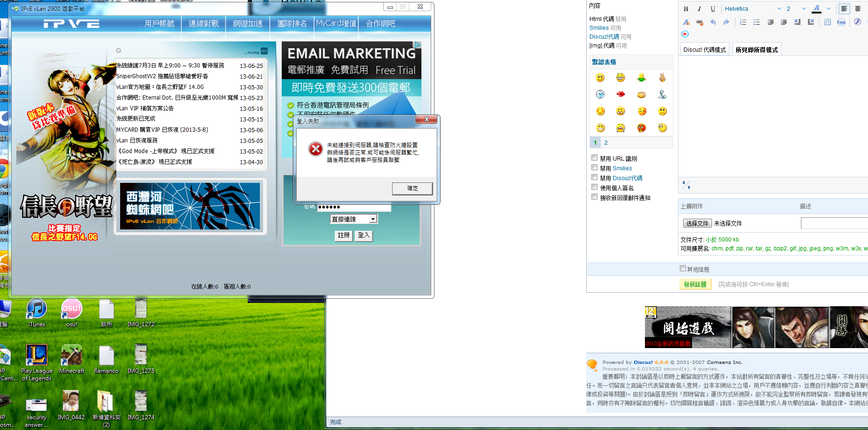This screenshot has height=430, width=868.
Task: Open 合作網吧 menu in IPvE window
Action: [380, 24]
